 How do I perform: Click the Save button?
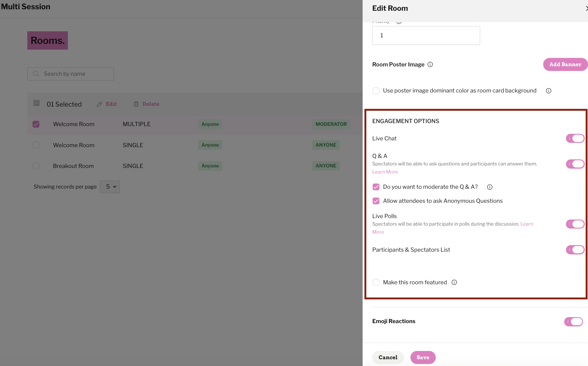(423, 357)
